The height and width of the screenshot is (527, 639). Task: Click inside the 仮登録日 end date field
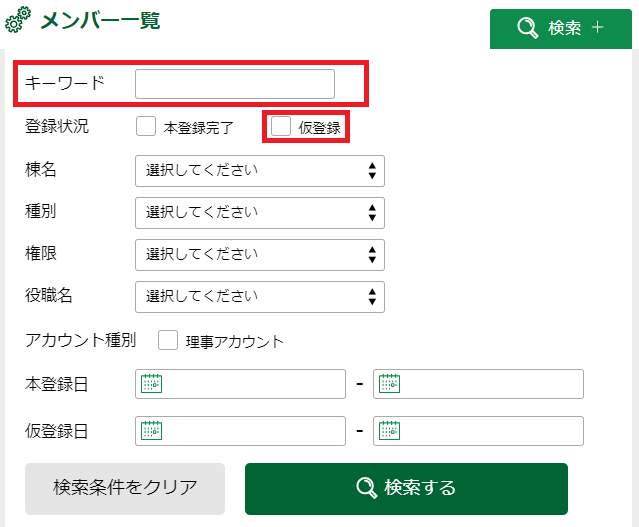490,431
